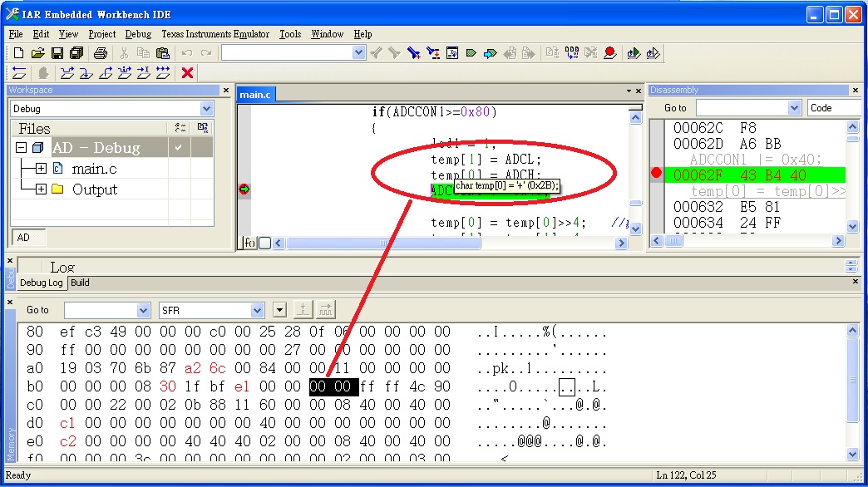The width and height of the screenshot is (868, 487).
Task: Select the Output folder in Files tree
Action: tap(95, 189)
